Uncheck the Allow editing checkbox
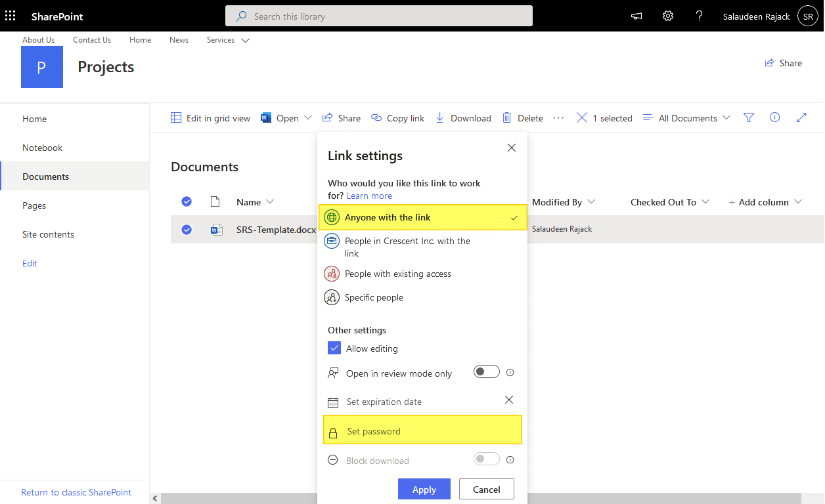Image resolution: width=825 pixels, height=504 pixels. pos(334,348)
